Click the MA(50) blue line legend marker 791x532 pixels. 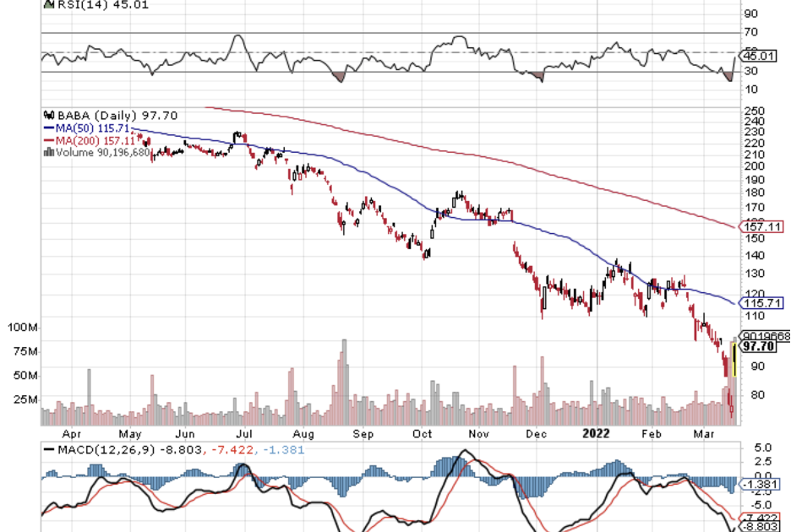tap(48, 128)
